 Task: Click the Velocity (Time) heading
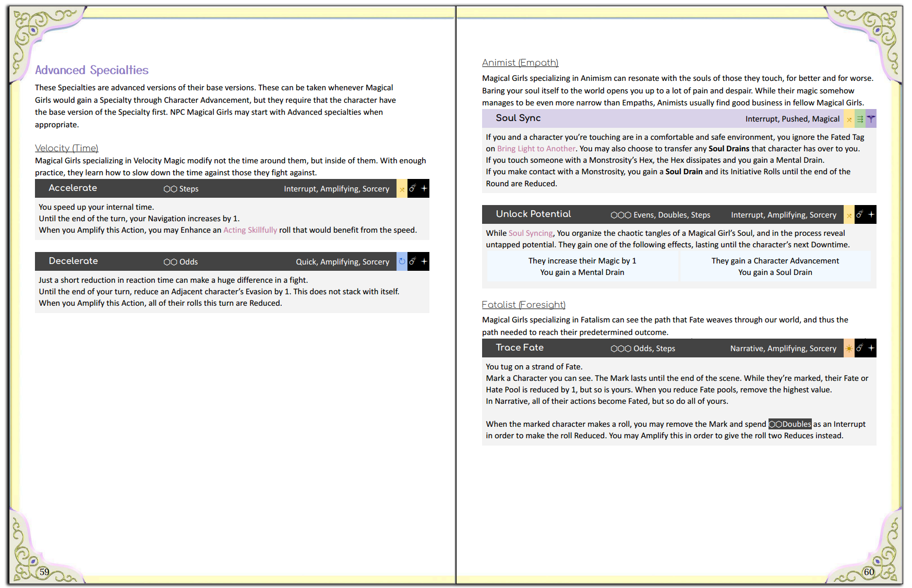point(67,148)
